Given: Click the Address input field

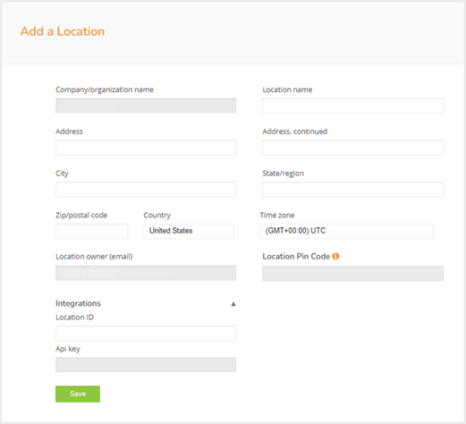Looking at the screenshot, I should click(146, 148).
